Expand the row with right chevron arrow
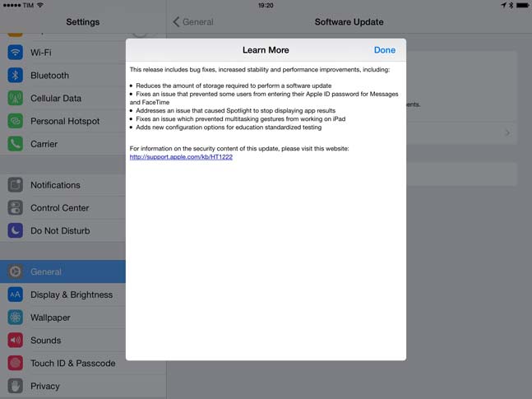 pyautogui.click(x=507, y=132)
